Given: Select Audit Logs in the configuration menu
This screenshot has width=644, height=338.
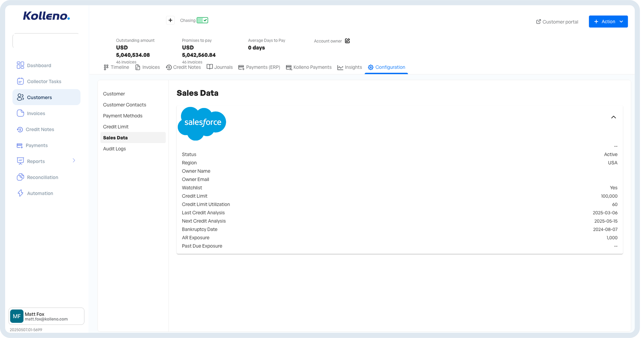Looking at the screenshot, I should coord(114,148).
